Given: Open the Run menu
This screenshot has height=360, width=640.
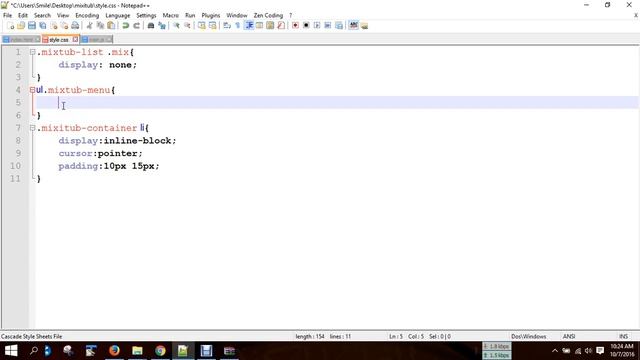Looking at the screenshot, I should pyautogui.click(x=190, y=16).
